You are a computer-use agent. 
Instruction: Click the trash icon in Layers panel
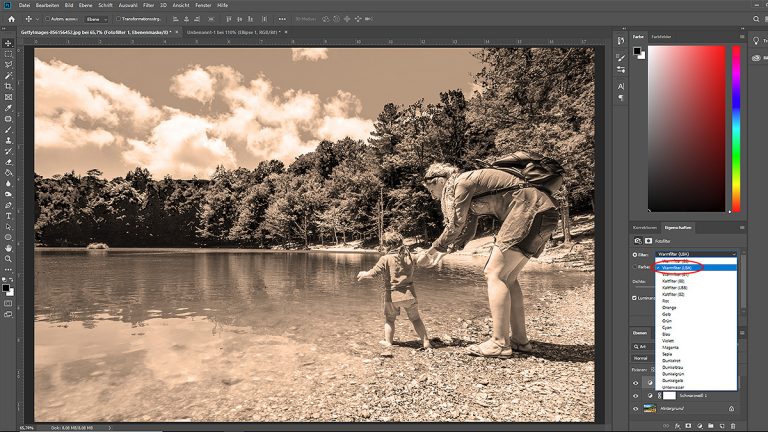(735, 427)
